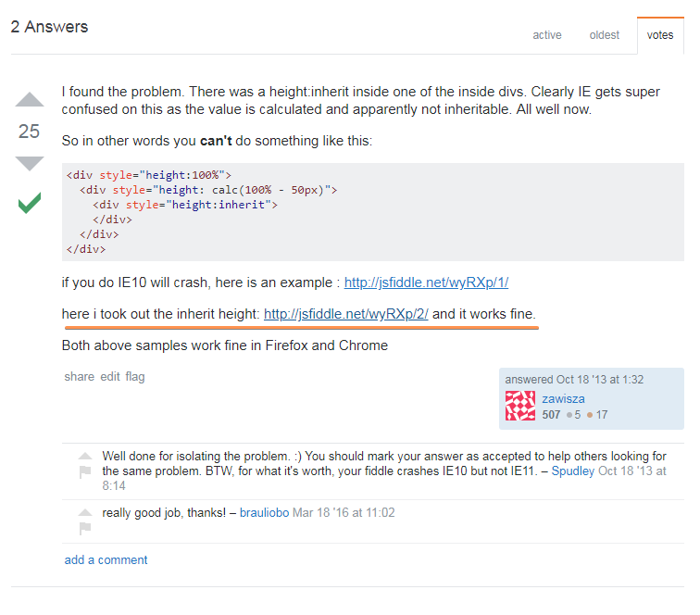Upvote brauliobo's comment
The image size is (700, 615).
tap(85, 512)
